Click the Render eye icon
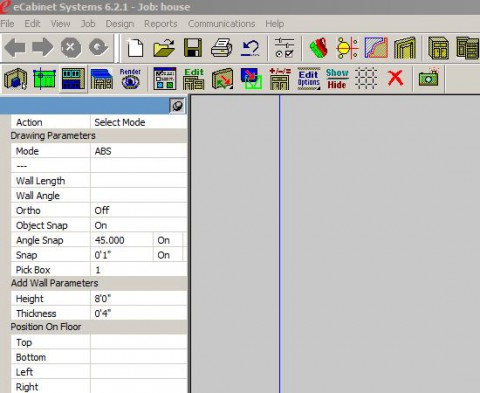480x393 pixels. coord(130,79)
